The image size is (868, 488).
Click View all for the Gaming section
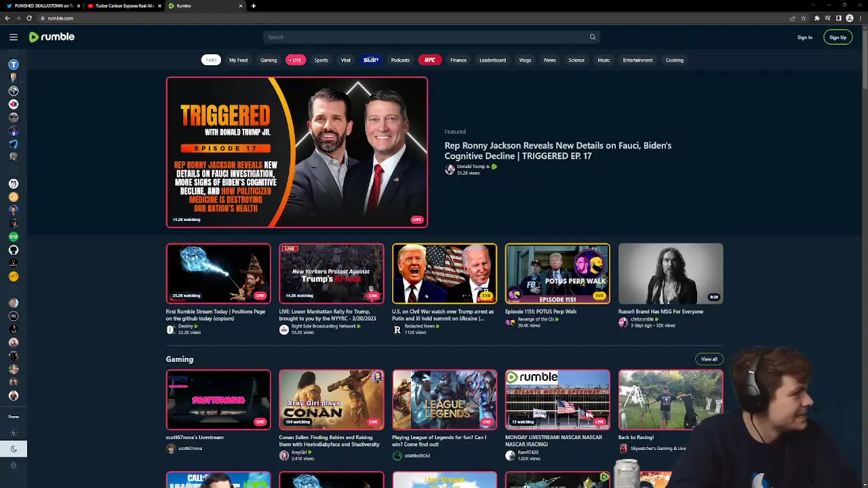[709, 359]
